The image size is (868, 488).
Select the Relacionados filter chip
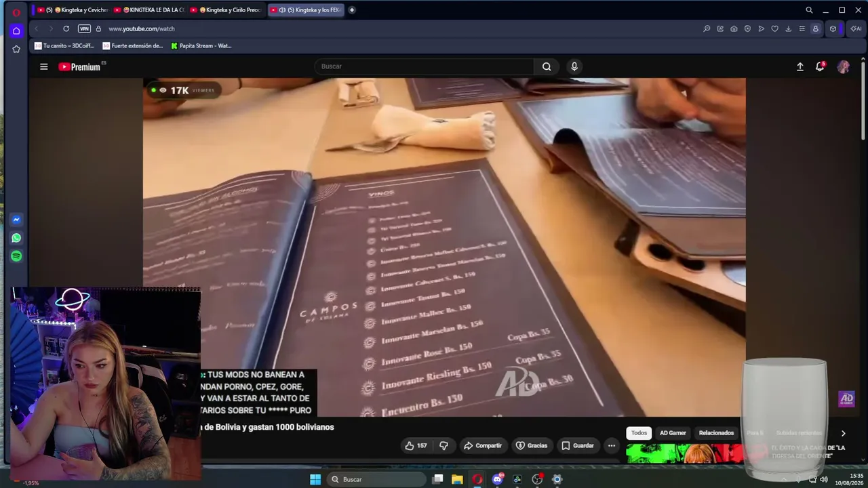(x=716, y=433)
